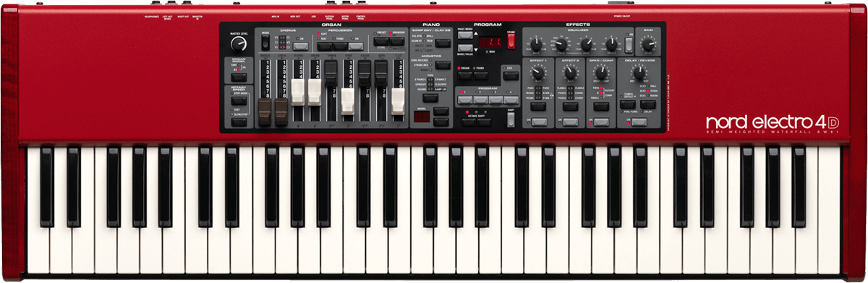The height and width of the screenshot is (283, 868).
Task: Click the white 8' drawbar
Action: 297,91
